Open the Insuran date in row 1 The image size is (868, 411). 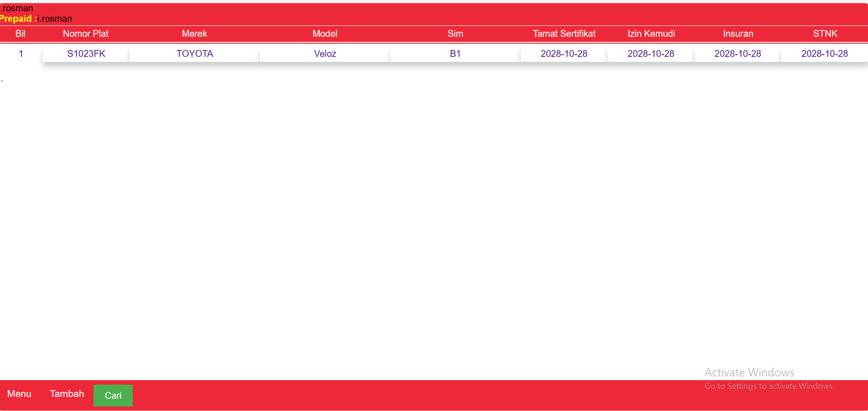pos(737,54)
